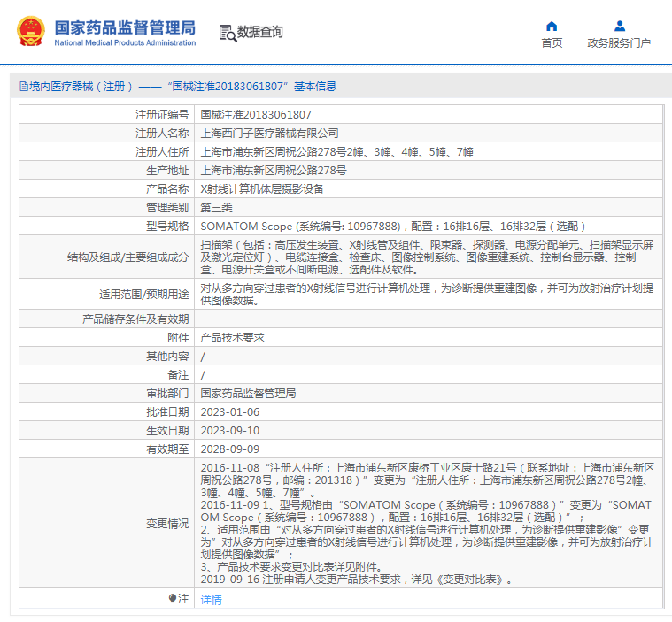Click the SOMATOM Scope model specification cell
The width and height of the screenshot is (672, 622).
(429, 226)
